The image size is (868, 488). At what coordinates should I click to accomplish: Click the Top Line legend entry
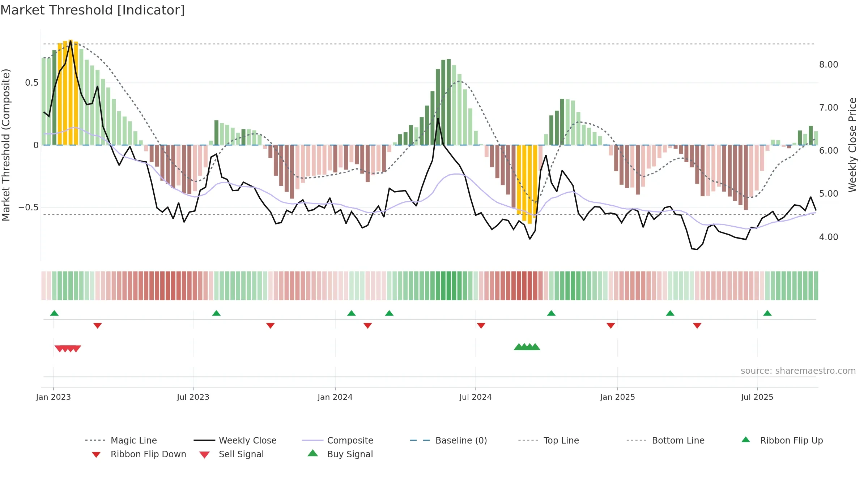[548, 440]
